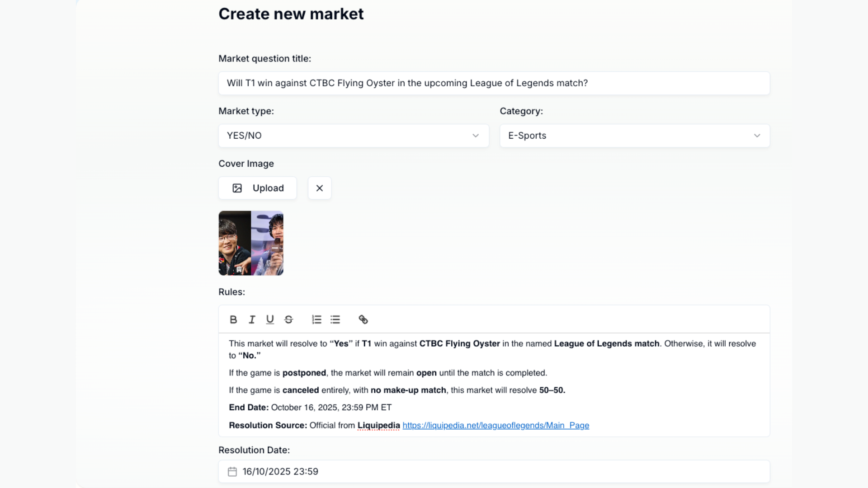This screenshot has width=868, height=488.
Task: Click the Resolution Date field
Action: point(494,472)
